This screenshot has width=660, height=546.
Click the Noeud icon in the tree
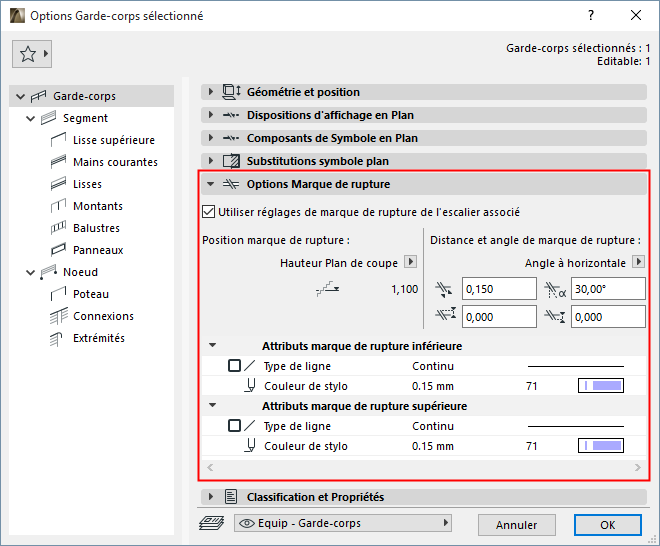pyautogui.click(x=48, y=272)
